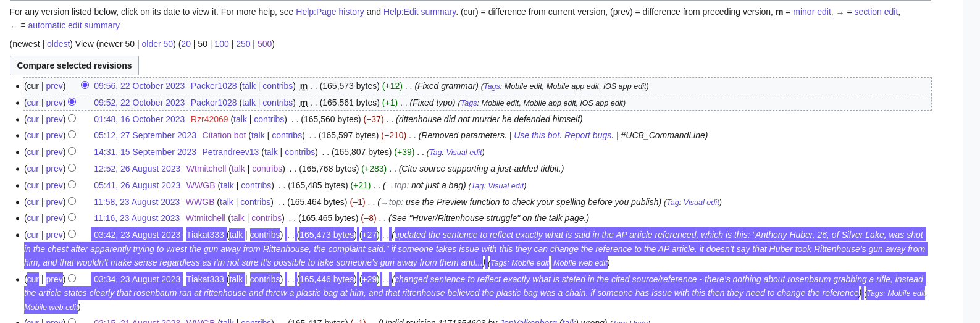Open Help:Edit summary link
The image size is (980, 323).
coord(419,12)
